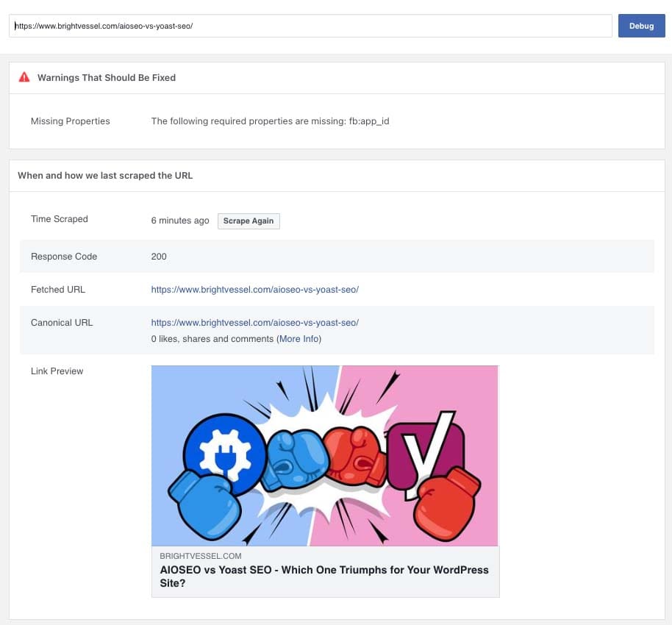Click '0 likes, shares and comments' text
Viewport: 672px width, 625px height.
[x=212, y=339]
